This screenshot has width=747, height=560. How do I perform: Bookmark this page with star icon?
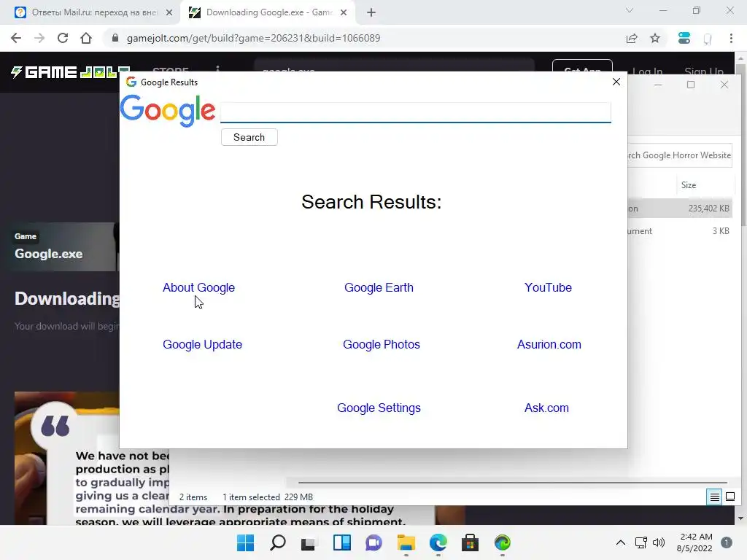point(655,38)
